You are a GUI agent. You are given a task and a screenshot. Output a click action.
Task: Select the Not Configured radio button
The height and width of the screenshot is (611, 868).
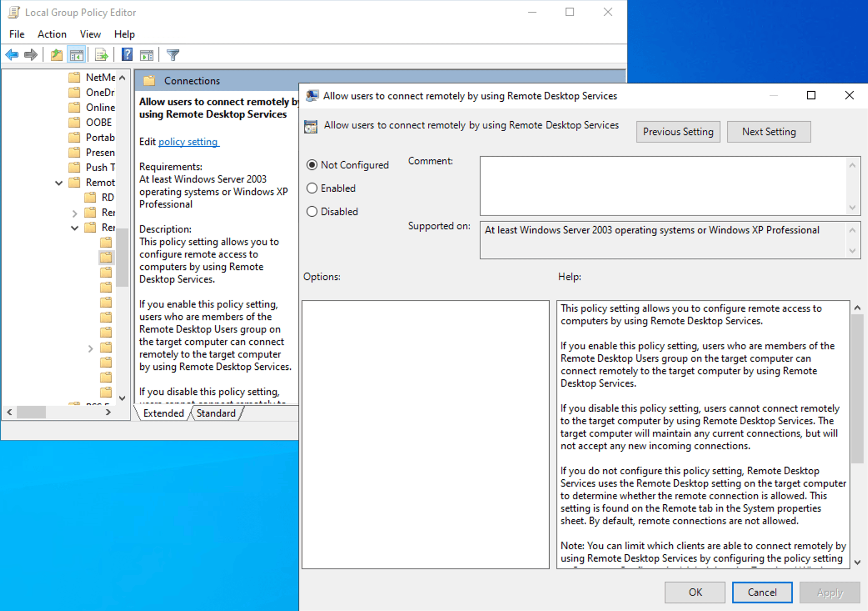pos(312,165)
